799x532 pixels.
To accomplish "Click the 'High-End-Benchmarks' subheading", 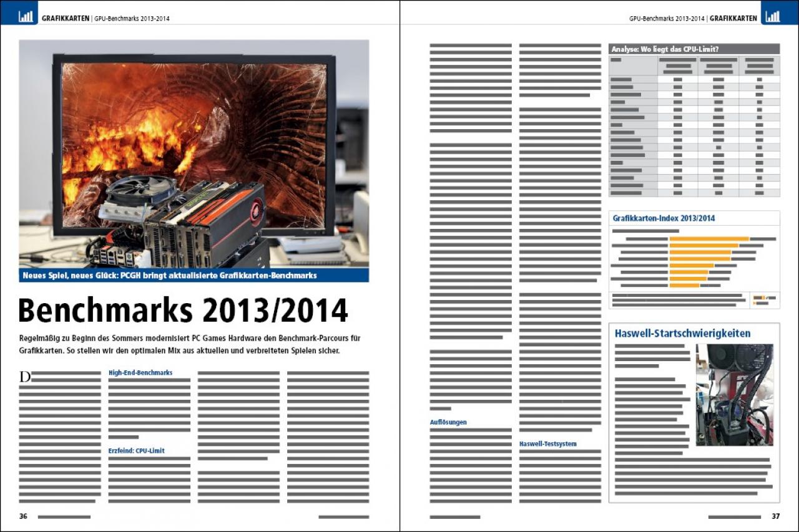I will [140, 372].
